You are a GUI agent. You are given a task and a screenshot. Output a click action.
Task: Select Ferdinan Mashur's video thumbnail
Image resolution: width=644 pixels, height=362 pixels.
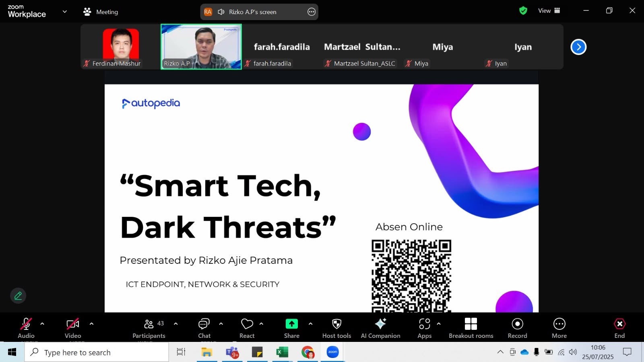click(x=121, y=47)
